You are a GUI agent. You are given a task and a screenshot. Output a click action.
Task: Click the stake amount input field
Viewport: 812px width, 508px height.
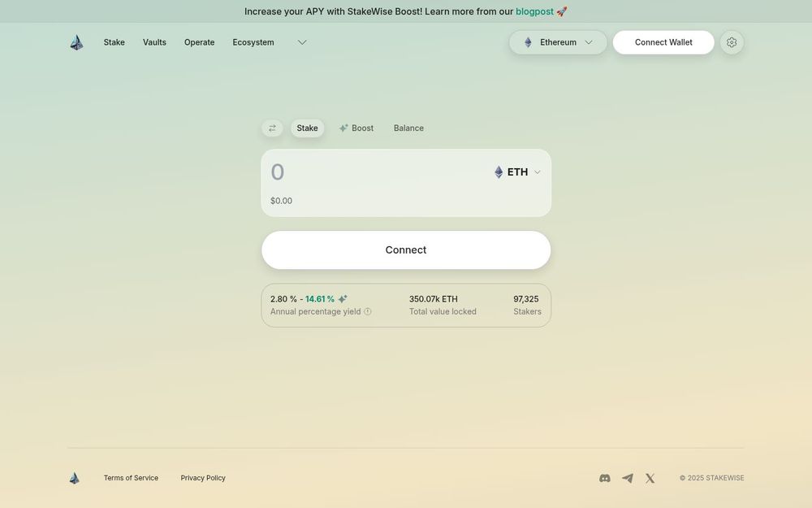[378, 172]
